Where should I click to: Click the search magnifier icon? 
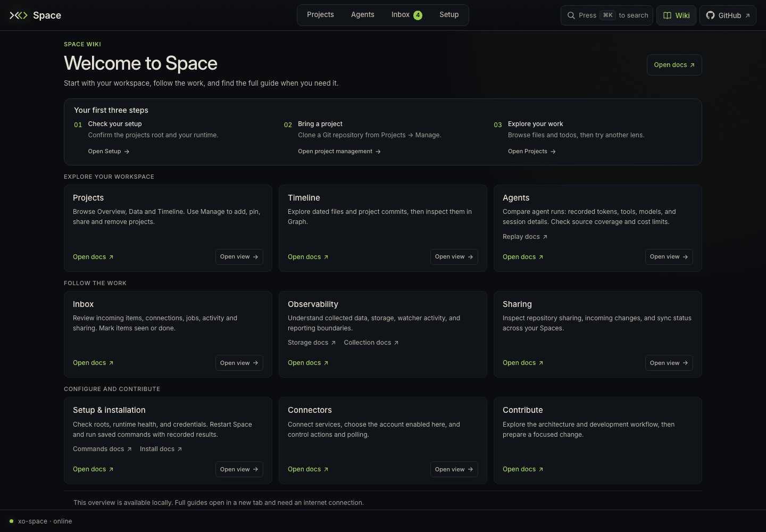pyautogui.click(x=571, y=15)
